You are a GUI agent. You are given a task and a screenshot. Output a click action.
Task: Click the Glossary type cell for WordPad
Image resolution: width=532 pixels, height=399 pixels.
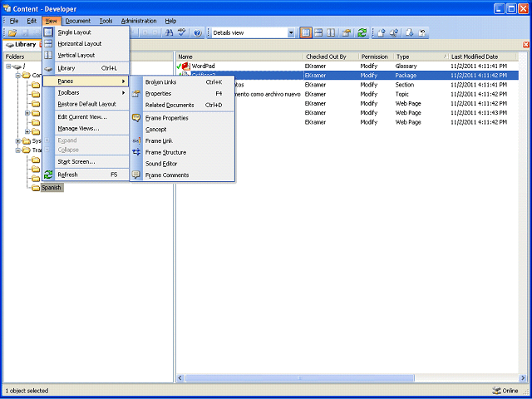point(406,66)
